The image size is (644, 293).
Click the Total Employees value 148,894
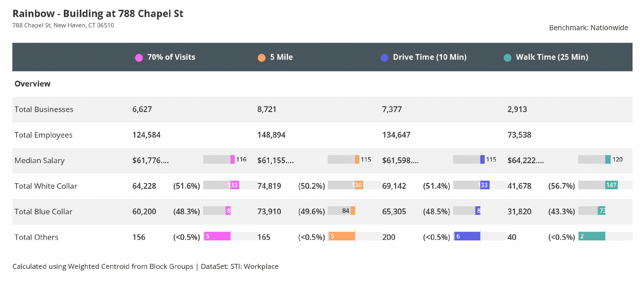tap(271, 135)
